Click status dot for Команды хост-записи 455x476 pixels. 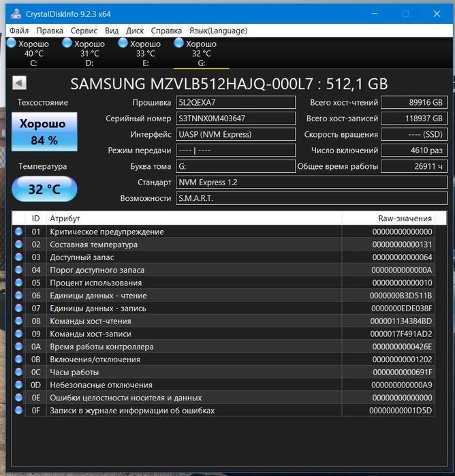[x=18, y=333]
